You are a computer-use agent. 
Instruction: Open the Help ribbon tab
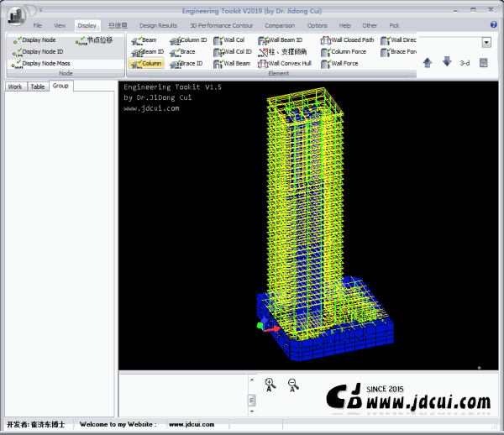point(345,25)
